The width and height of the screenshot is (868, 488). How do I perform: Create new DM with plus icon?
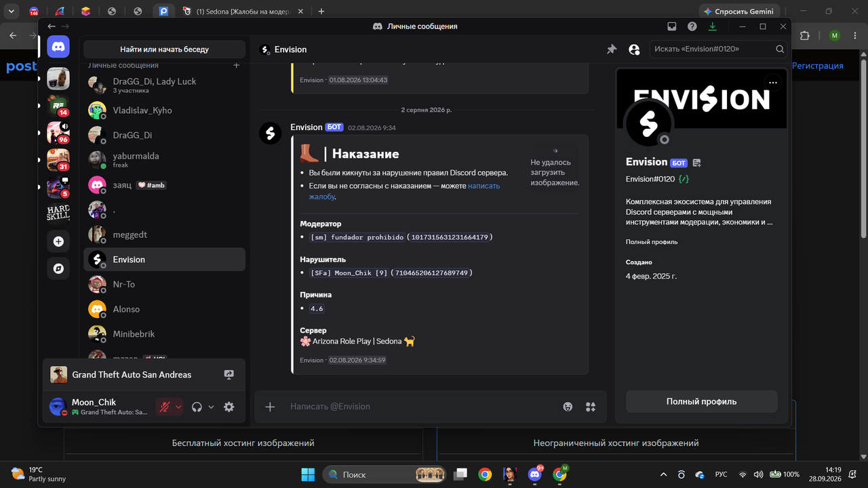tap(236, 65)
